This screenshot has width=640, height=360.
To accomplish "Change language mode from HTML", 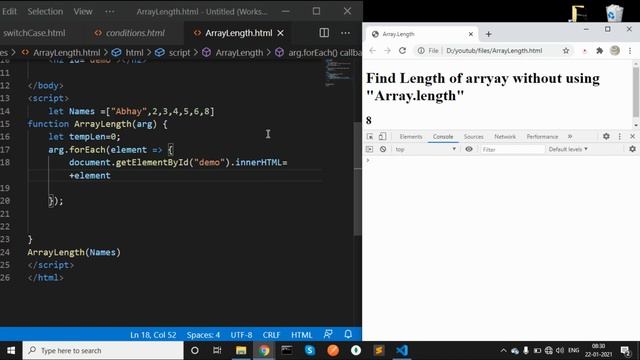I will pos(302,335).
